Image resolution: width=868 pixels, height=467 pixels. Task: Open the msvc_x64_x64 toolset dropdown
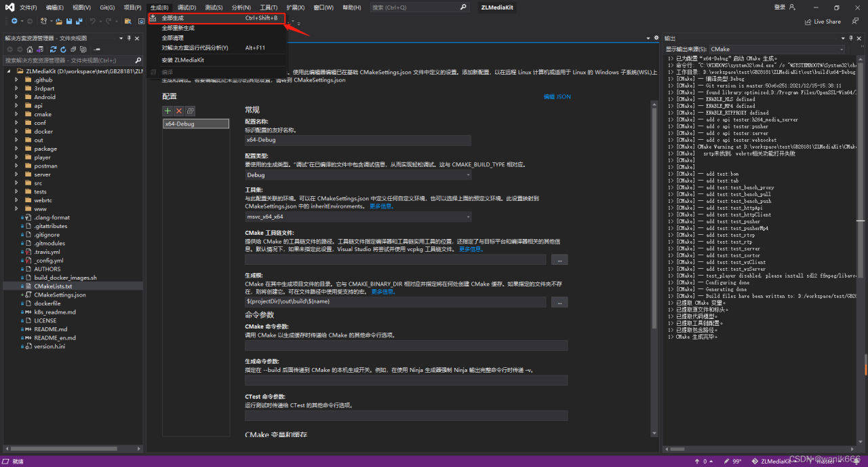point(358,217)
